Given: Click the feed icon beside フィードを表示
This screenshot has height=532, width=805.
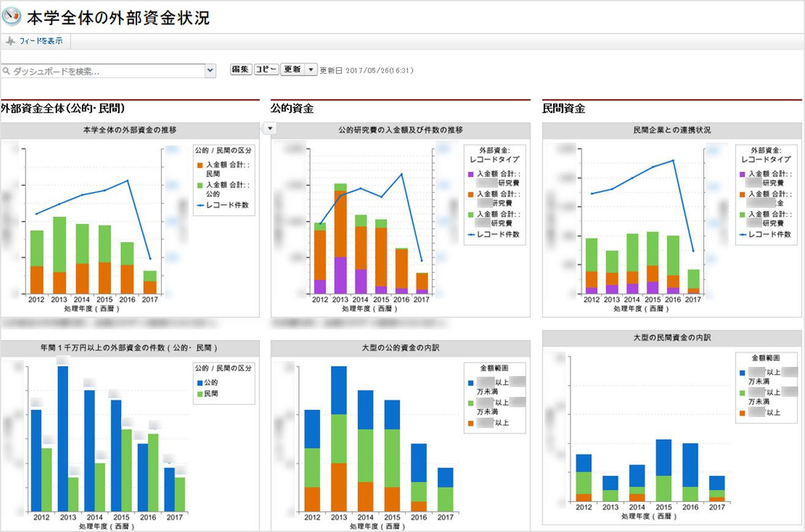Looking at the screenshot, I should click(x=10, y=41).
